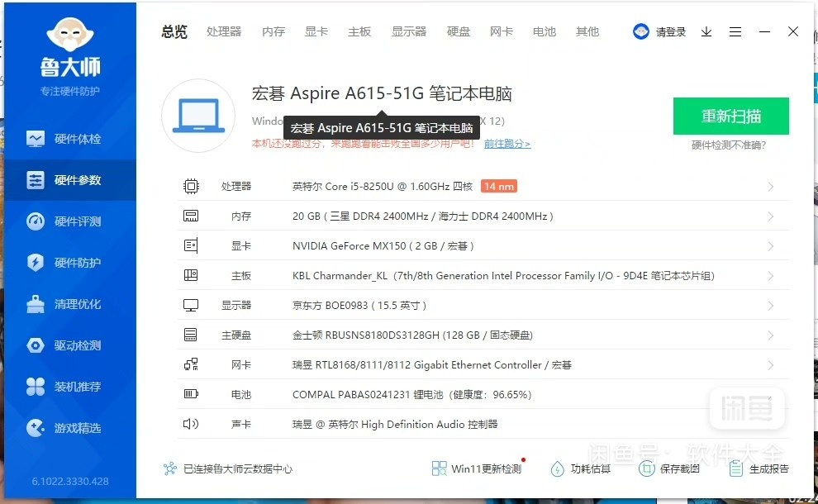Viewport: 818px width, 504px height.
Task: Open the 硬件体检 sidebar icon
Action: (36, 139)
